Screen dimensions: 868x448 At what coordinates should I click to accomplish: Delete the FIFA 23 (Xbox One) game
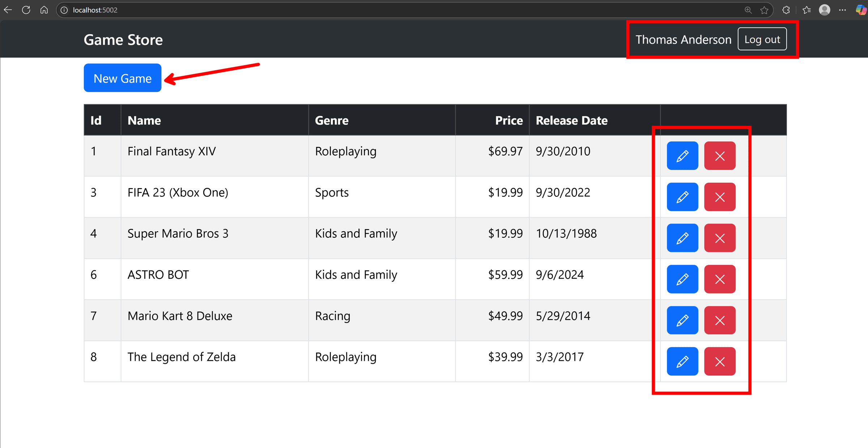click(x=720, y=197)
